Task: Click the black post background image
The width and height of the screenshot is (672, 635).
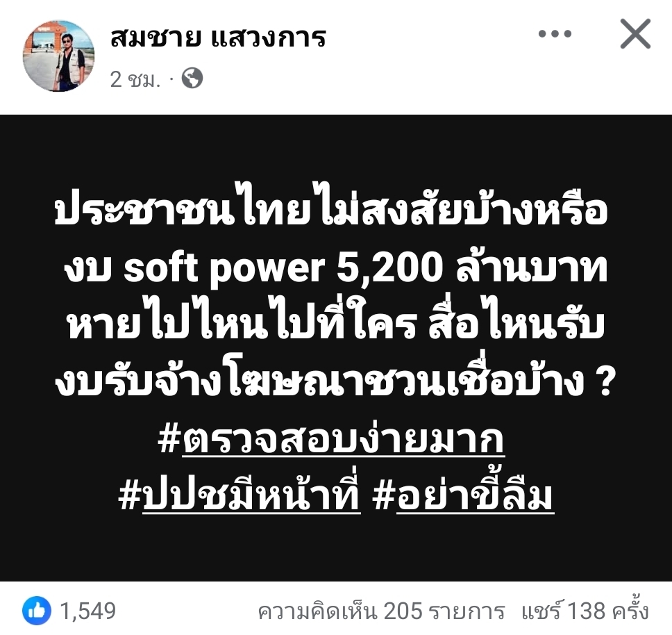Action: coord(336,348)
